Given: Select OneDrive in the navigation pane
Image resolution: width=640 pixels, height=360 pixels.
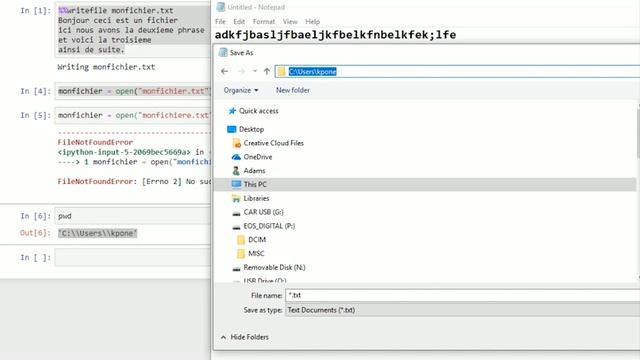Looking at the screenshot, I should point(258,157).
